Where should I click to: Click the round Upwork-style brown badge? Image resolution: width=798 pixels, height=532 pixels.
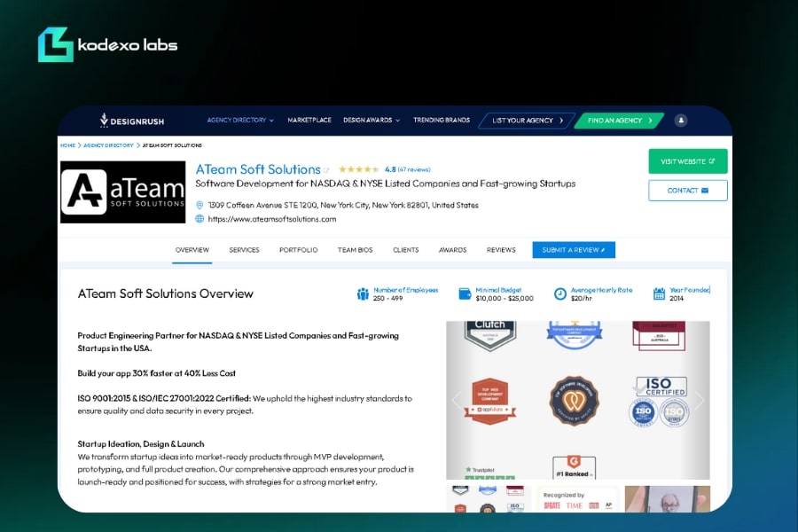click(574, 401)
